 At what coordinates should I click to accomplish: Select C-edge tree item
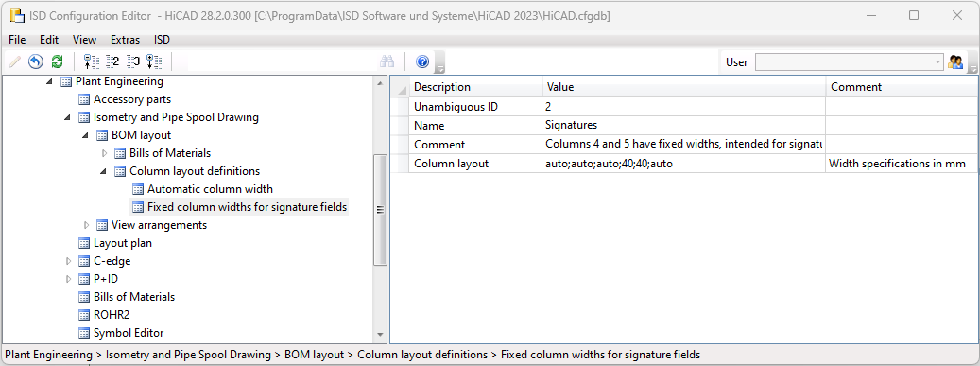[112, 261]
